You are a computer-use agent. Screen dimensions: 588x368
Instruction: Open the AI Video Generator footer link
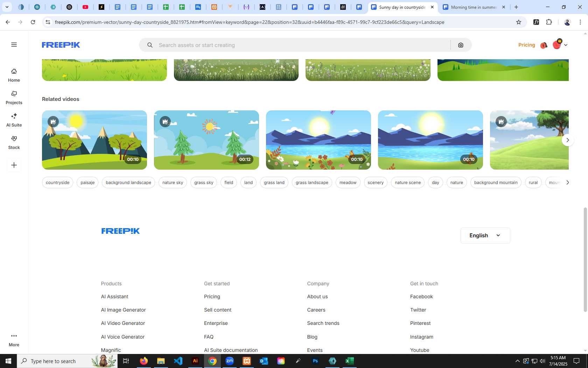123,323
